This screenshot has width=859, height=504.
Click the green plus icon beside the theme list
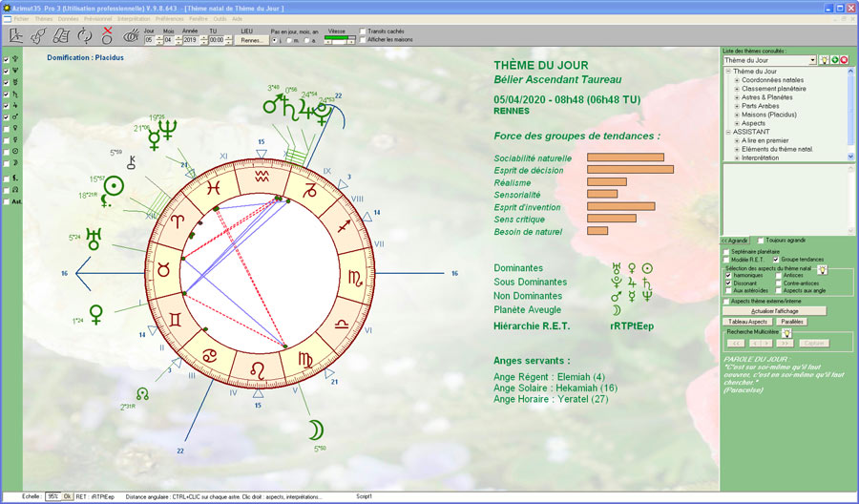[833, 60]
